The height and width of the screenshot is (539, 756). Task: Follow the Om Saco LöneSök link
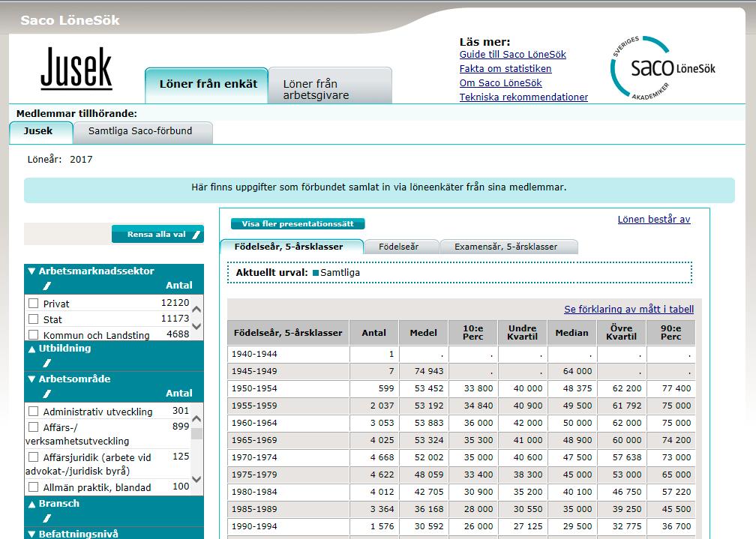click(x=500, y=83)
